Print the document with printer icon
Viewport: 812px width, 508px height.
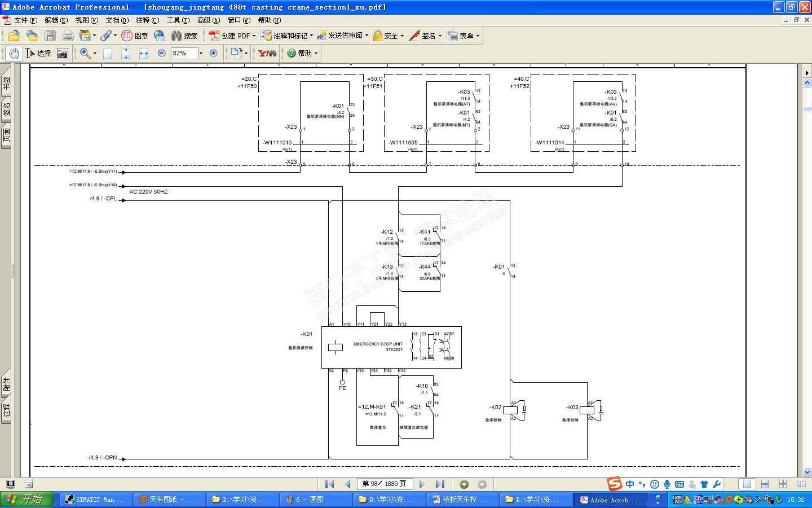[x=68, y=36]
